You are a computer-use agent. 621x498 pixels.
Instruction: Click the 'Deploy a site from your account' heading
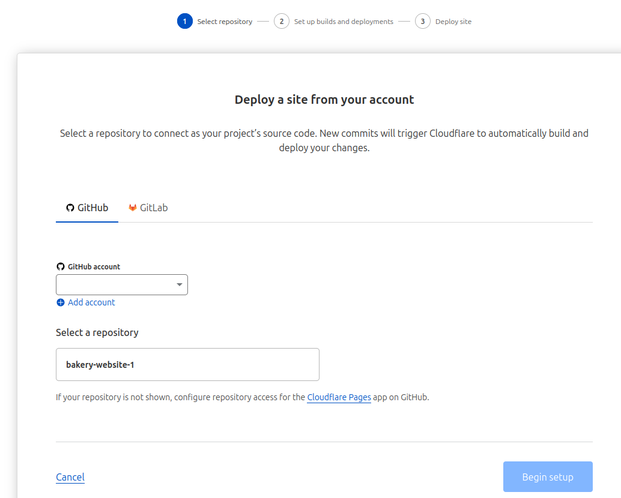[x=324, y=99]
